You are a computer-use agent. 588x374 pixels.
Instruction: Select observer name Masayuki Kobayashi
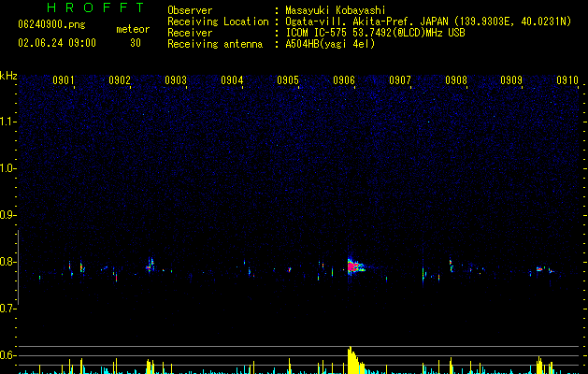tap(336, 10)
